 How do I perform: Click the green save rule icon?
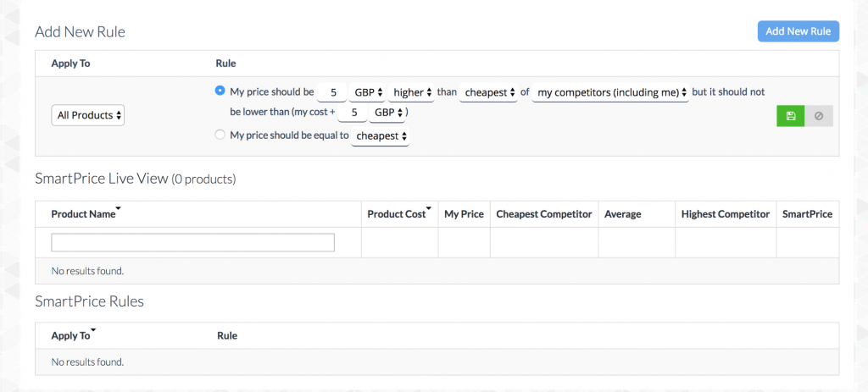(x=790, y=116)
